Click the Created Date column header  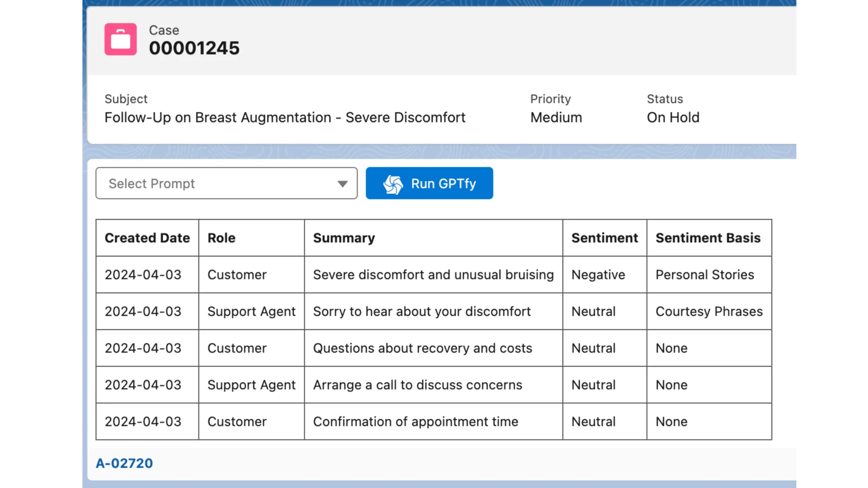147,238
